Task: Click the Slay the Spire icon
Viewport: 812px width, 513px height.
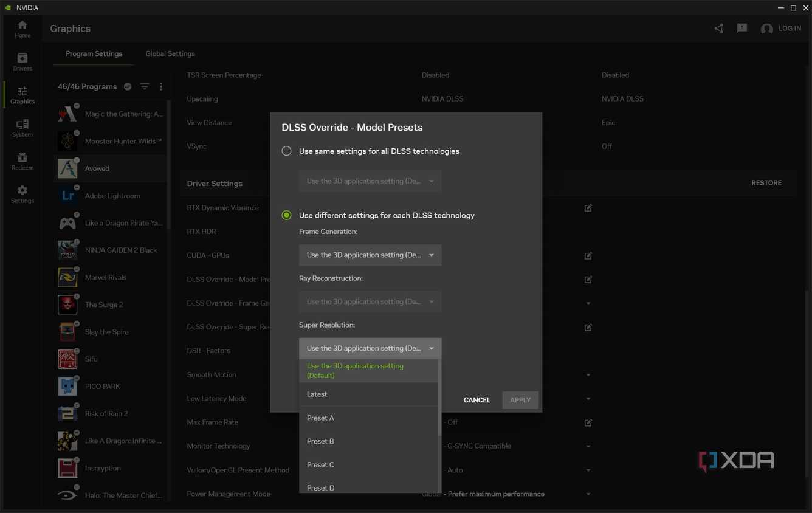Action: coord(67,332)
